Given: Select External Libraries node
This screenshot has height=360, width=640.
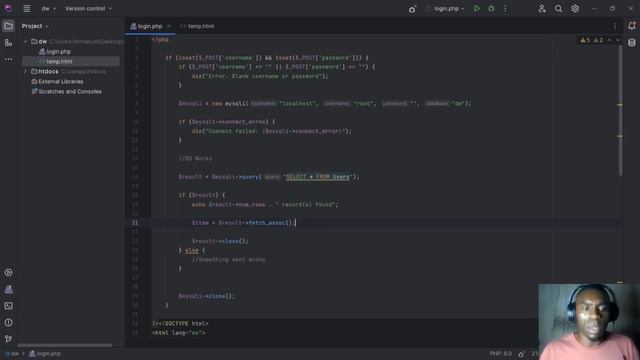Looking at the screenshot, I should click(57, 82).
